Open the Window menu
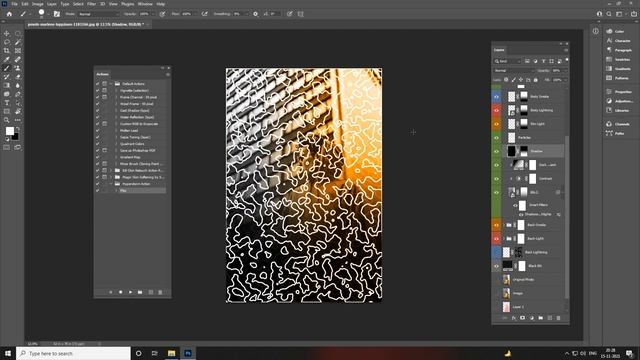This screenshot has width=640, height=360. 145,4
